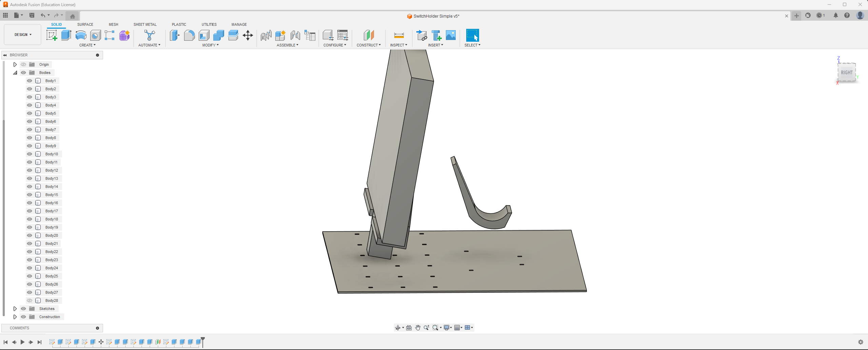868x350 pixels.
Task: Open the Automate tool icon
Action: 150,35
